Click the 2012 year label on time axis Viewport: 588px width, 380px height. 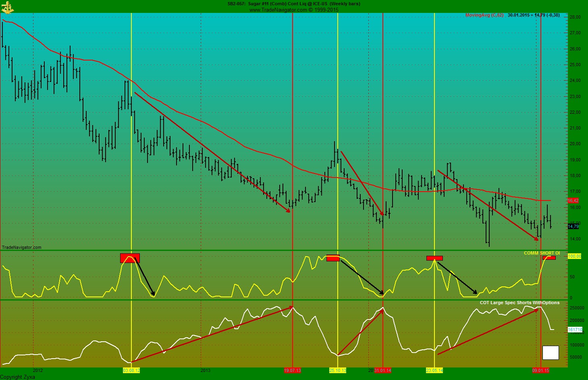tap(38, 370)
